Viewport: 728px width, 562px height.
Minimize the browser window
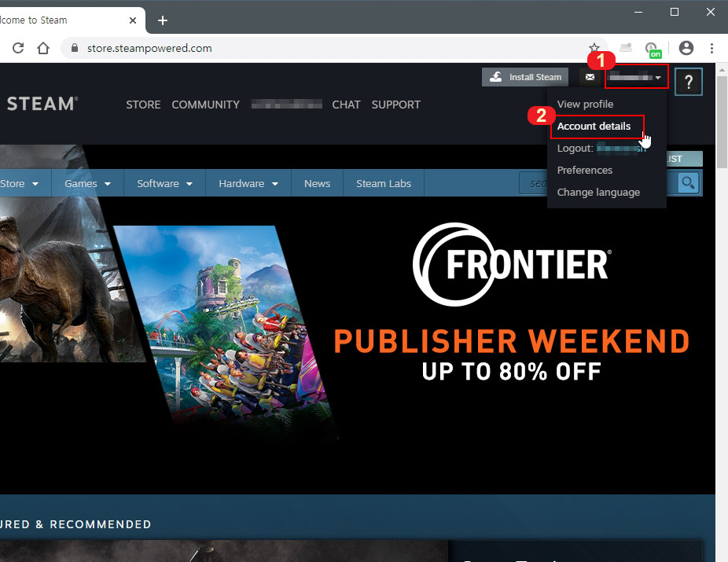pyautogui.click(x=638, y=12)
